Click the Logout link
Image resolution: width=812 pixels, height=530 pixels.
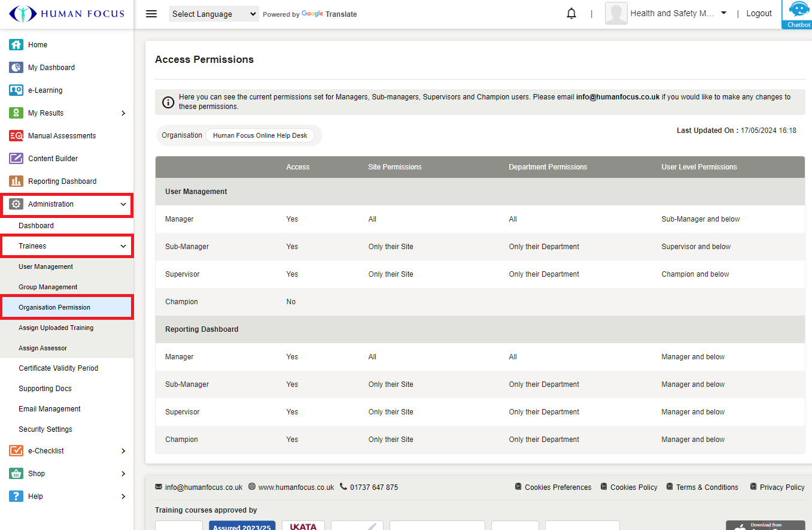[x=759, y=14]
